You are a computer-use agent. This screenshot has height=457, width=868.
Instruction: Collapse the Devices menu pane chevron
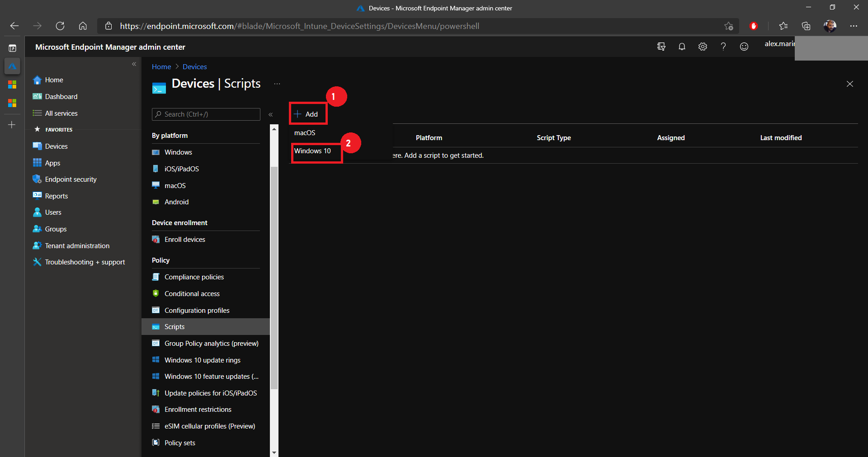pyautogui.click(x=270, y=115)
